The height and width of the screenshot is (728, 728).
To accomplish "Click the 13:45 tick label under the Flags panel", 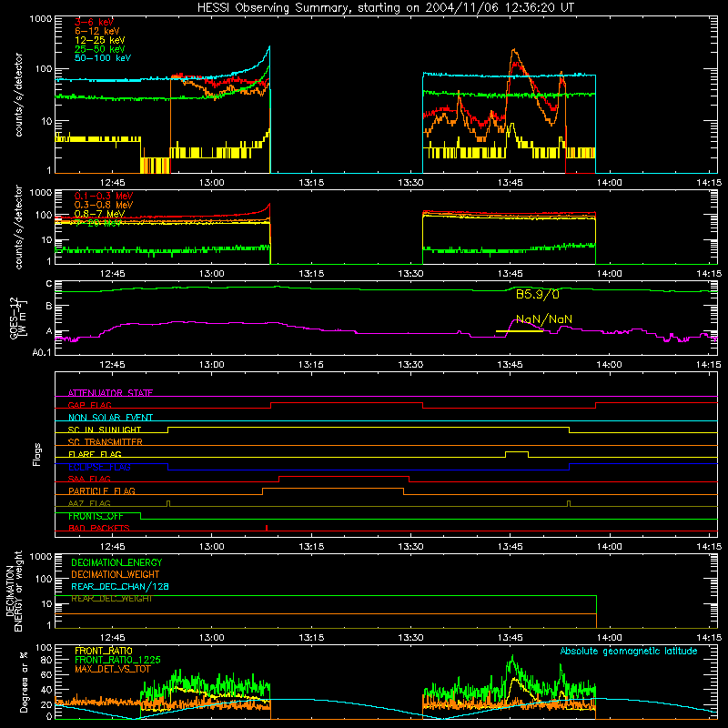I will [510, 547].
